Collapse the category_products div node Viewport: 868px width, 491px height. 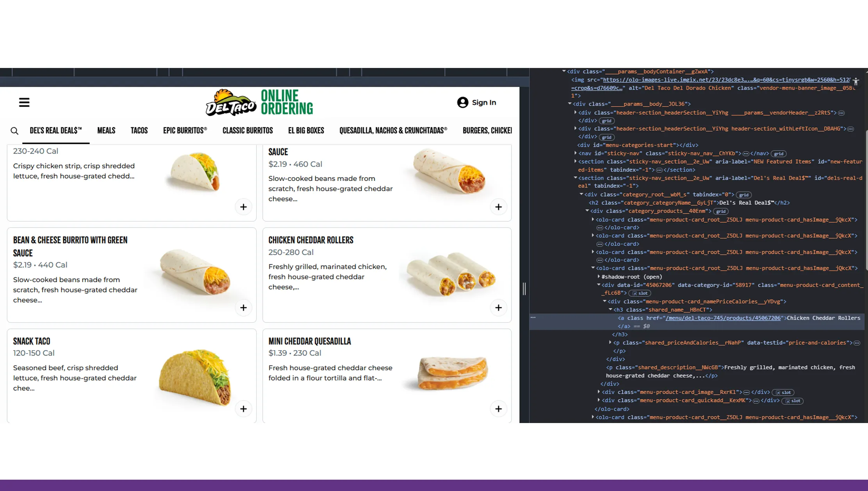pos(587,211)
